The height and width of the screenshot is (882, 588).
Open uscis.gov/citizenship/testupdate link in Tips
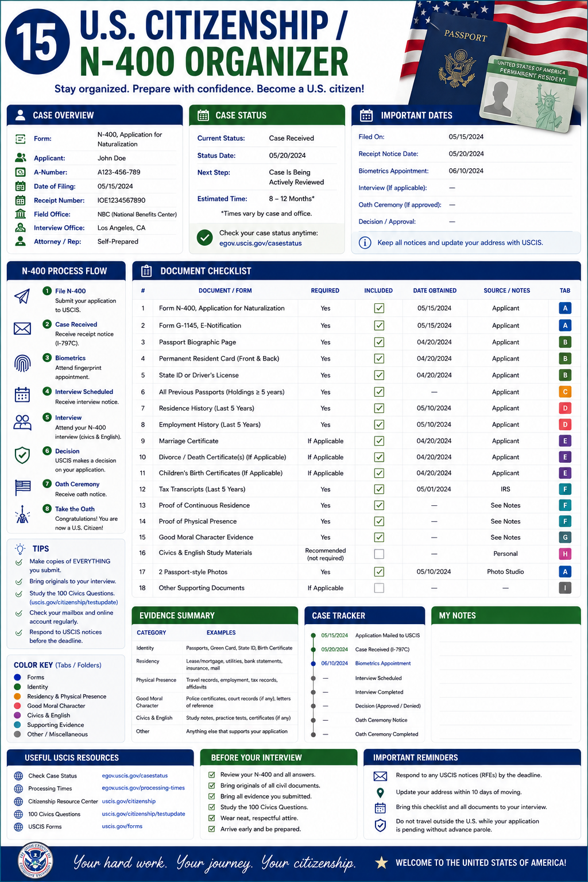(x=73, y=602)
